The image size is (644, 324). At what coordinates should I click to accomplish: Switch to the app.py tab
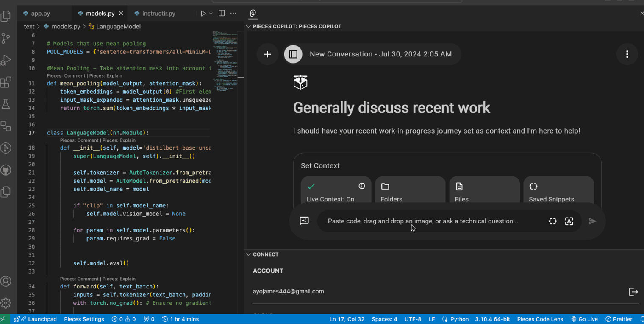pos(41,14)
